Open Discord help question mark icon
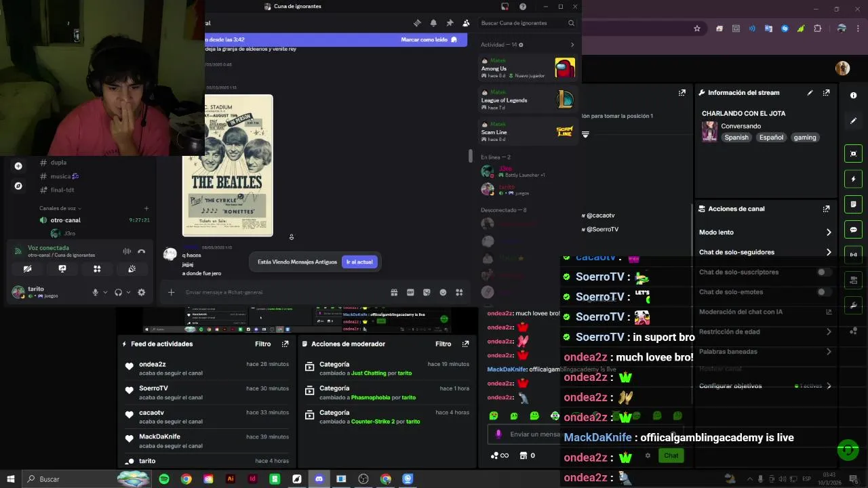This screenshot has width=868, height=488. 523,7
